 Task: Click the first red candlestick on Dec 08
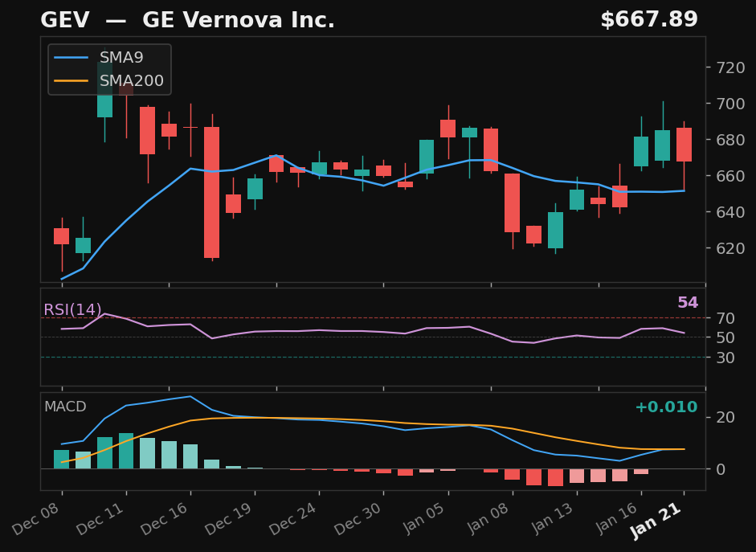click(61, 236)
